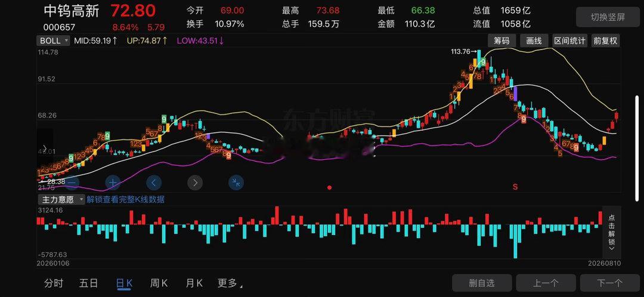Click the 换手 value 10.97%

[x=230, y=24]
